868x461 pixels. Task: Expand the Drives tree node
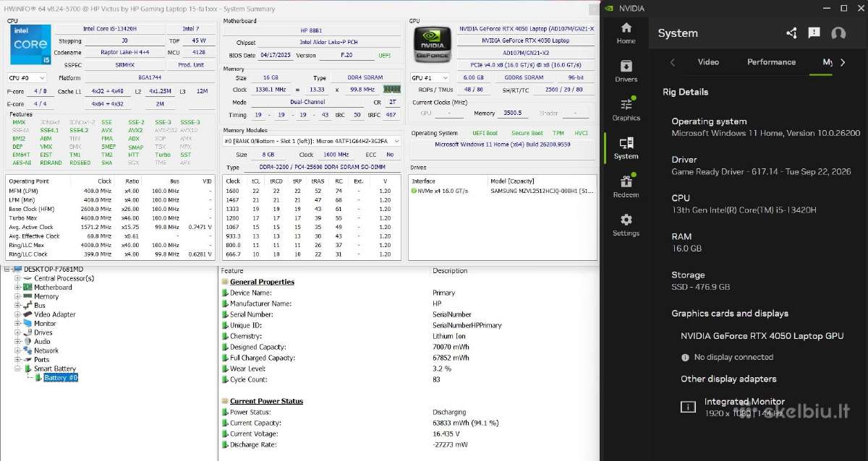point(17,332)
